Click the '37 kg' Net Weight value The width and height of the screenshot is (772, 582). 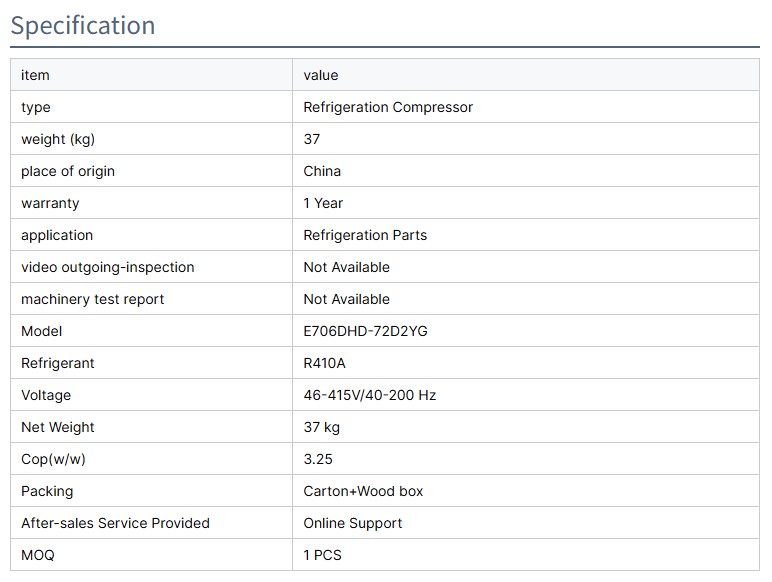[x=322, y=427]
